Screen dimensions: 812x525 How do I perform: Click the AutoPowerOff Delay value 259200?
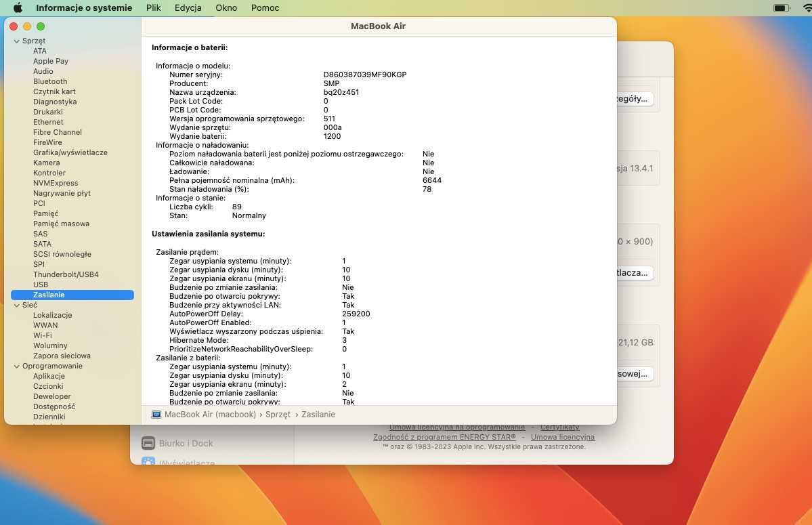(356, 314)
